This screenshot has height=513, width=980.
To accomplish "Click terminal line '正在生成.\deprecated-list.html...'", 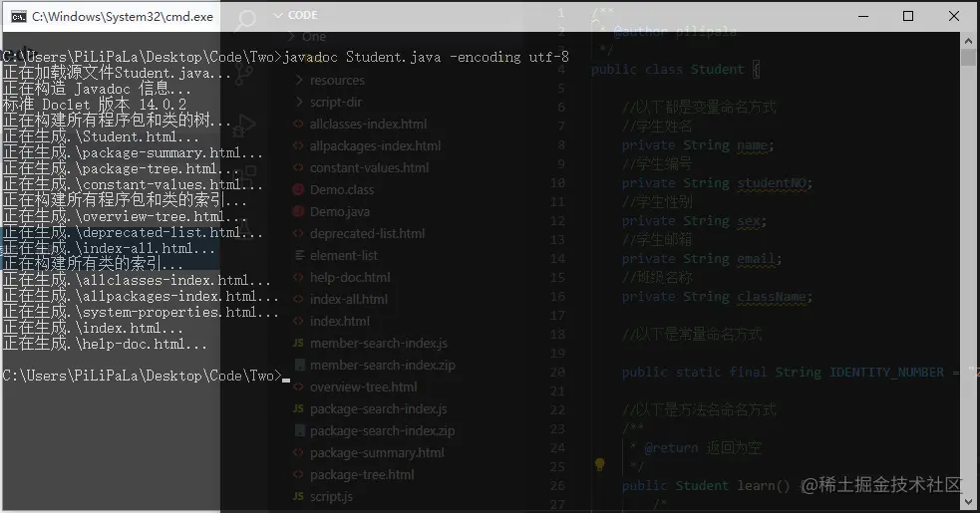I will coord(133,232).
